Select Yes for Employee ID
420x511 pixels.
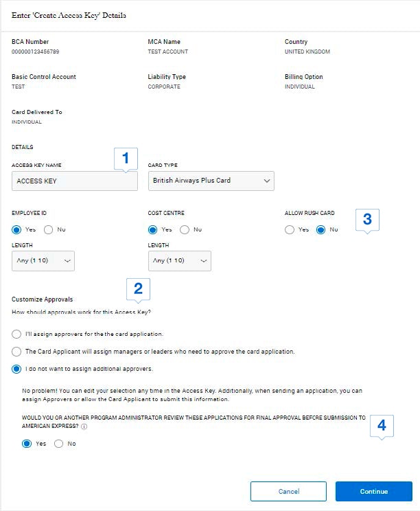pyautogui.click(x=17, y=229)
